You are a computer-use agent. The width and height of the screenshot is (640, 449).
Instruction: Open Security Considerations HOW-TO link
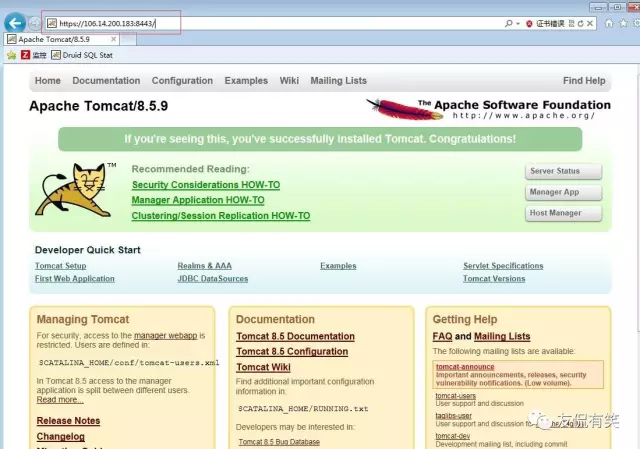click(x=206, y=185)
